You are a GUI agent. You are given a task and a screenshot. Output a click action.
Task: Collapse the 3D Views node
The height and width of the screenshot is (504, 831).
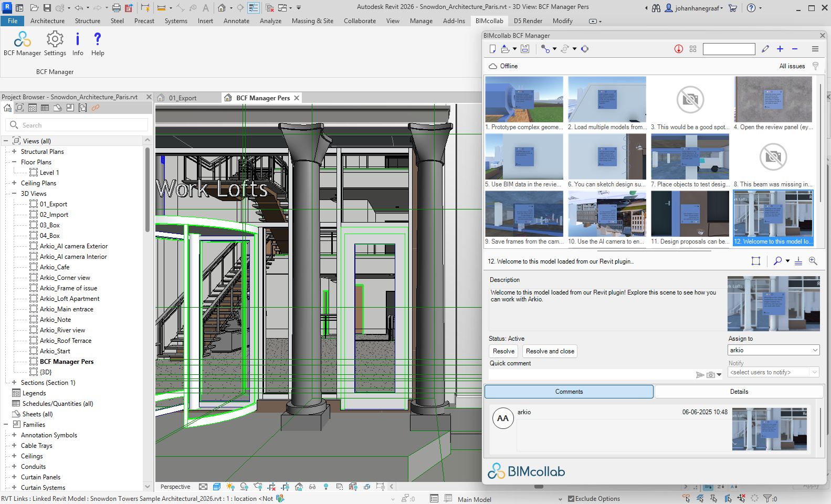click(14, 194)
